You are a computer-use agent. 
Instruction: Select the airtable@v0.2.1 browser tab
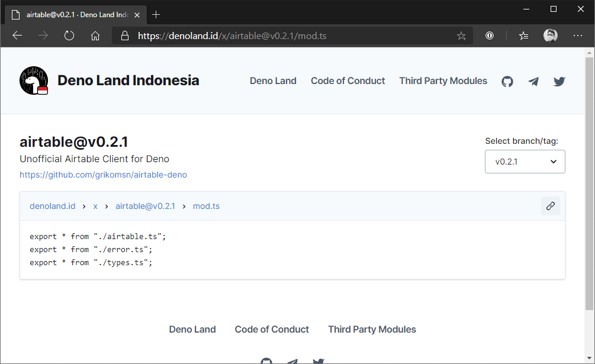click(76, 15)
